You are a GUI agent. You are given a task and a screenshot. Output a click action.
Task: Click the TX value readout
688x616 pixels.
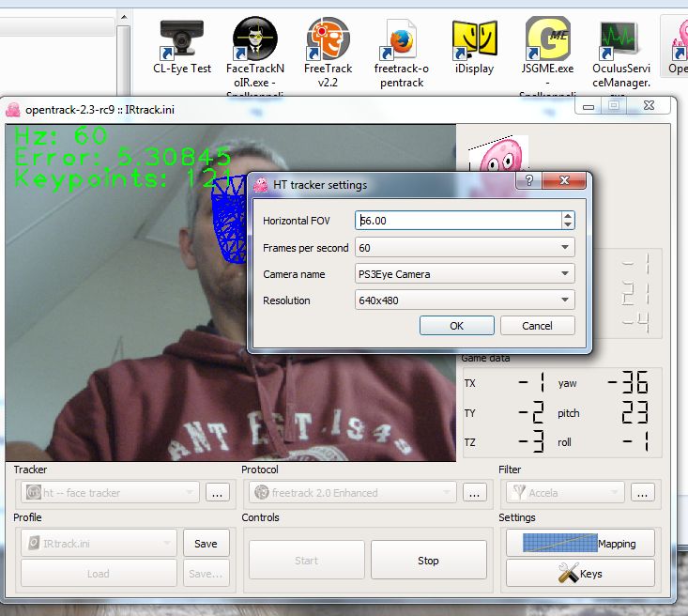tap(532, 383)
